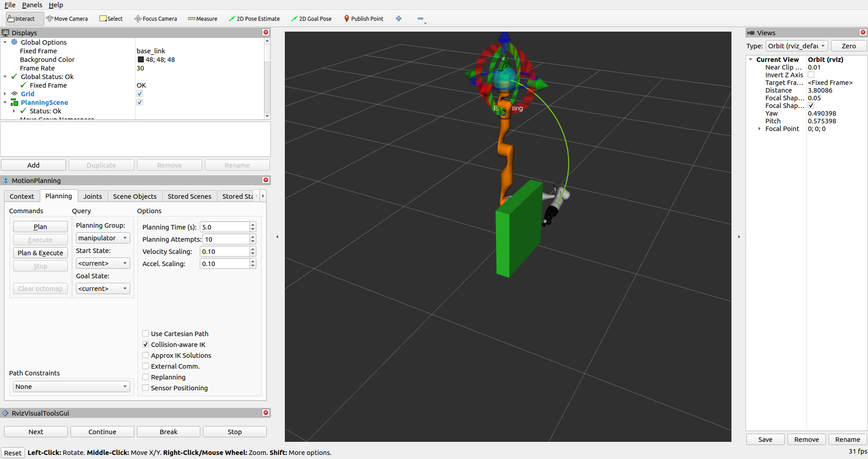Toggle the PlanningScene display checkbox
This screenshot has height=459, width=868.
pyautogui.click(x=140, y=102)
